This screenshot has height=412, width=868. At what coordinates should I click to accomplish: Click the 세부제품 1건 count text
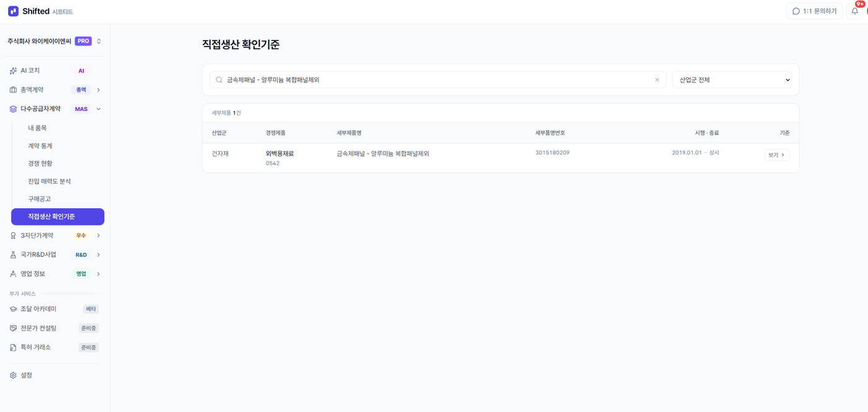pyautogui.click(x=226, y=113)
